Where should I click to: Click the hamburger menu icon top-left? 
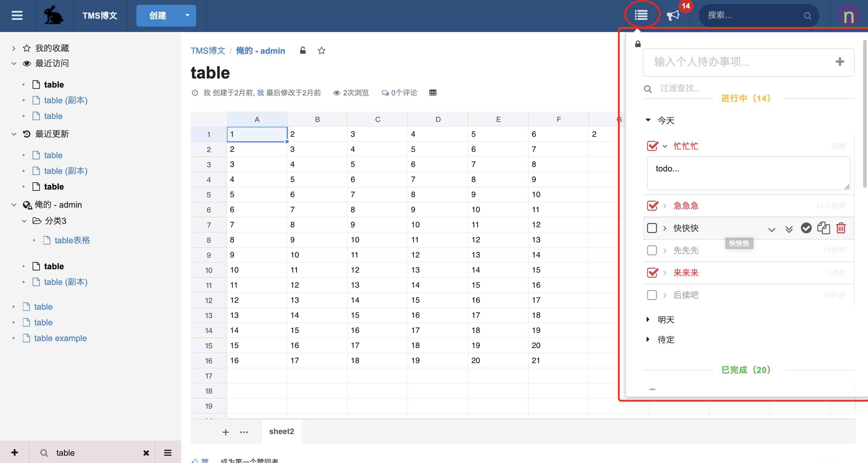pyautogui.click(x=17, y=15)
